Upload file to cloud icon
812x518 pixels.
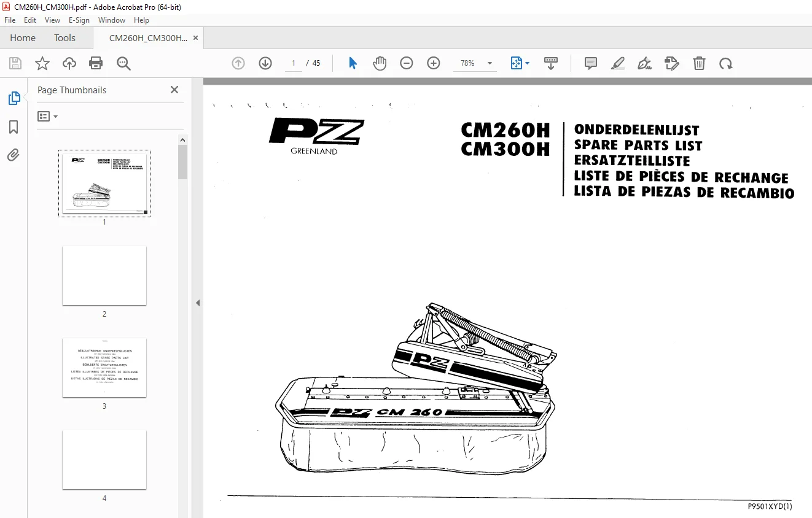tap(69, 63)
